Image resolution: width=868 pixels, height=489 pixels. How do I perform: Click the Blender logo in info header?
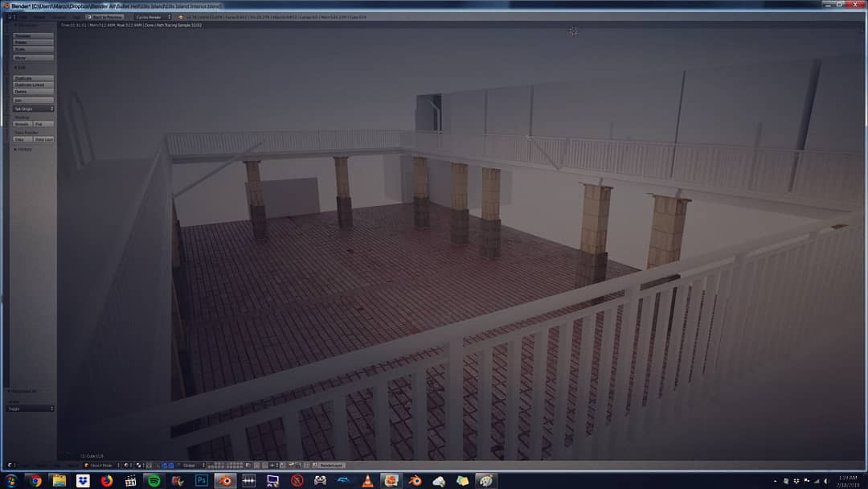coord(181,17)
